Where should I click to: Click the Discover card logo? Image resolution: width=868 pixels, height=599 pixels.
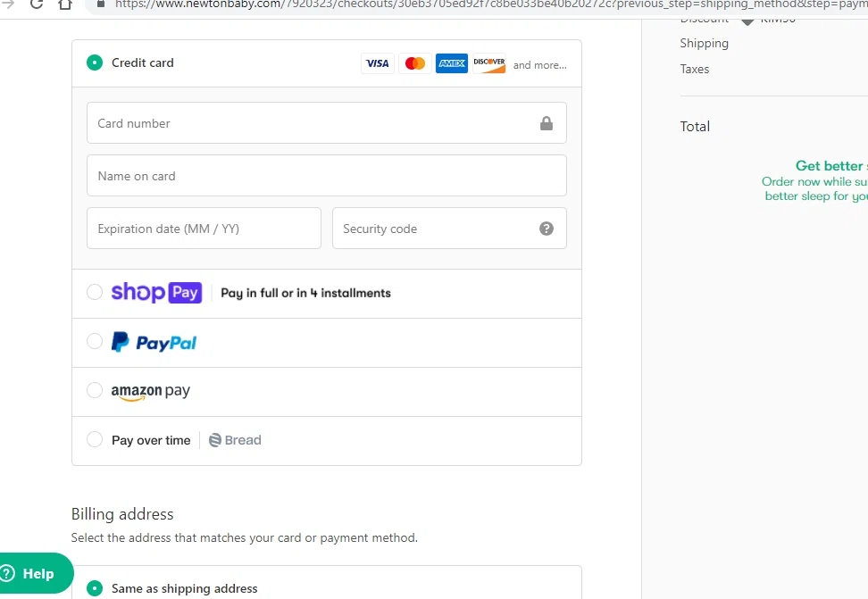click(x=489, y=63)
